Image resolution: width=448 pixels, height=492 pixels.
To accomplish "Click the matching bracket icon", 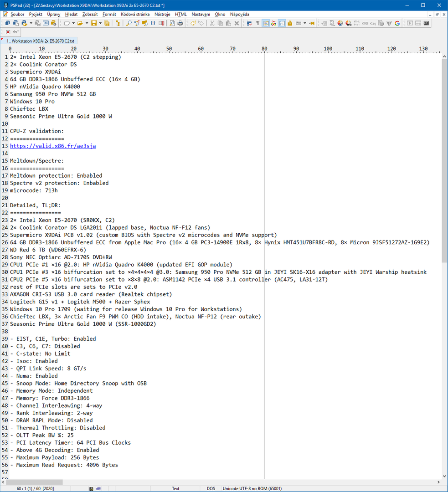I will (153, 23).
